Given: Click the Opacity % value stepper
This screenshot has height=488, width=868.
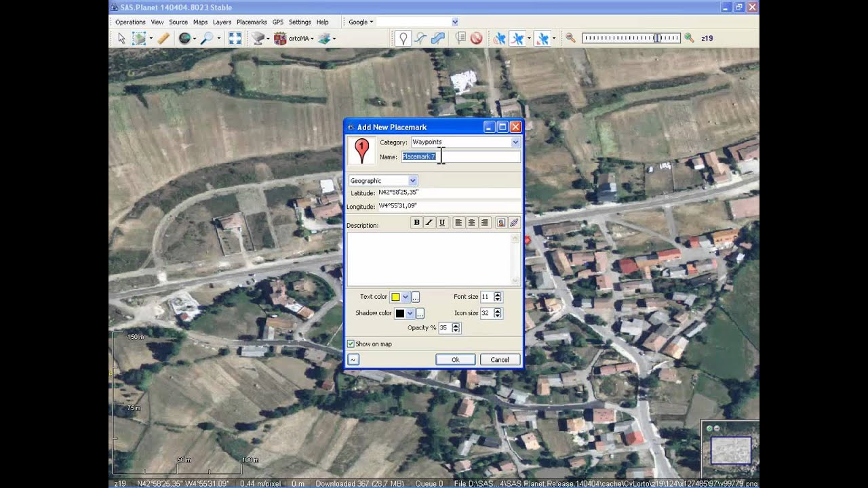Looking at the screenshot, I should tap(456, 328).
